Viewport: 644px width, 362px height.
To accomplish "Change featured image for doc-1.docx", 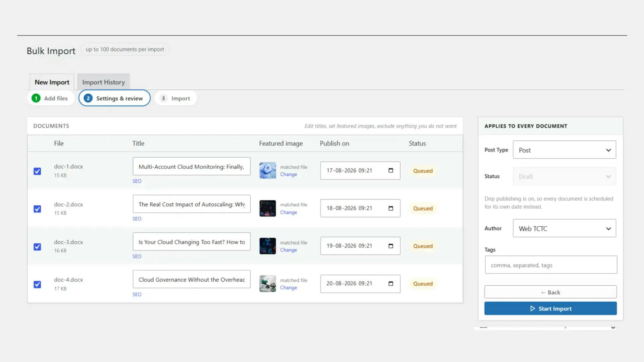I will pos(288,174).
